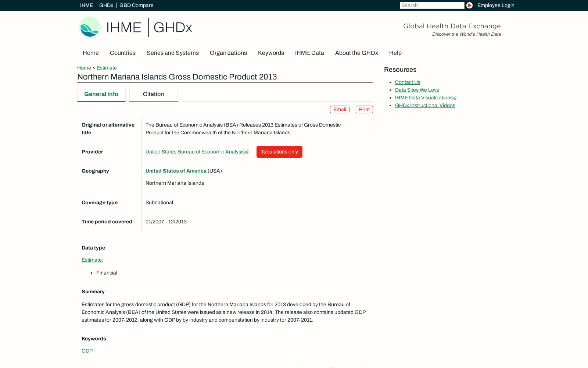Click 'Global Health Data Exchange' header text
This screenshot has height=368, width=588.
(x=452, y=26)
